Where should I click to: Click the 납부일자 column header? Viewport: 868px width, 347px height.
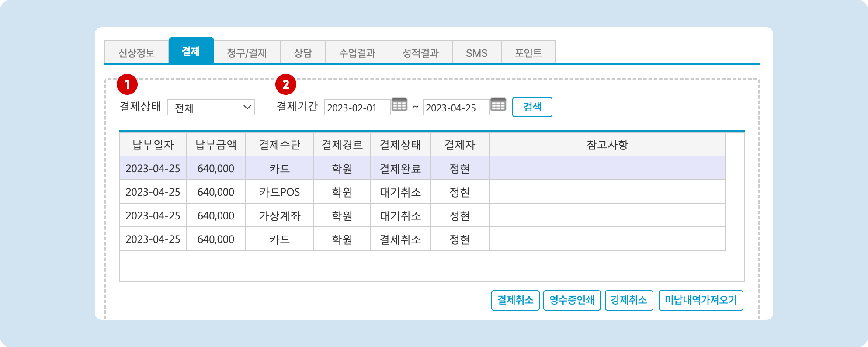pyautogui.click(x=153, y=145)
